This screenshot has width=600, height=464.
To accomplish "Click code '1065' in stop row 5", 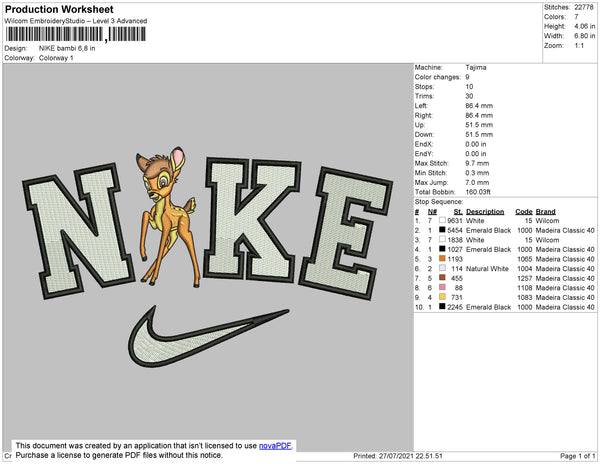I will point(525,259).
